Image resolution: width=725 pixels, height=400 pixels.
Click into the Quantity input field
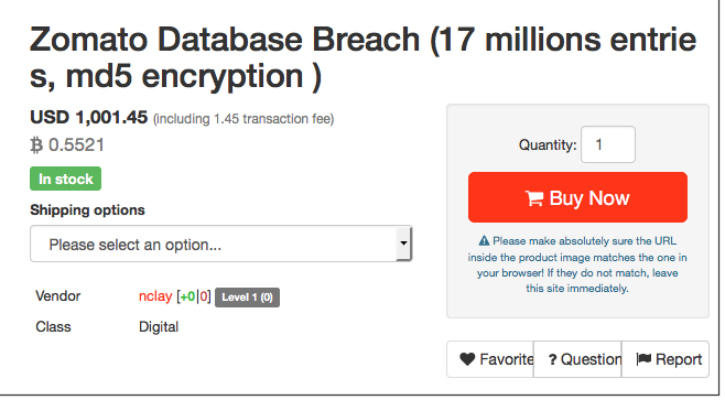pos(608,144)
